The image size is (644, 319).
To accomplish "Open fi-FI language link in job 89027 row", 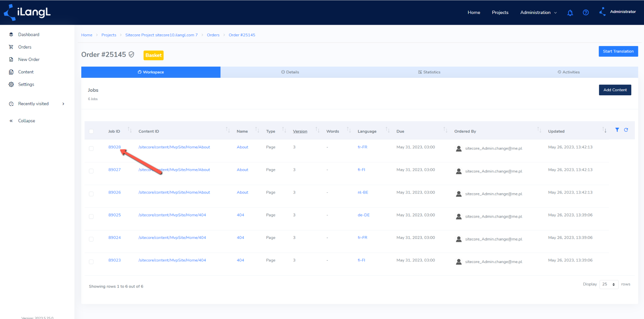I will click(x=361, y=170).
